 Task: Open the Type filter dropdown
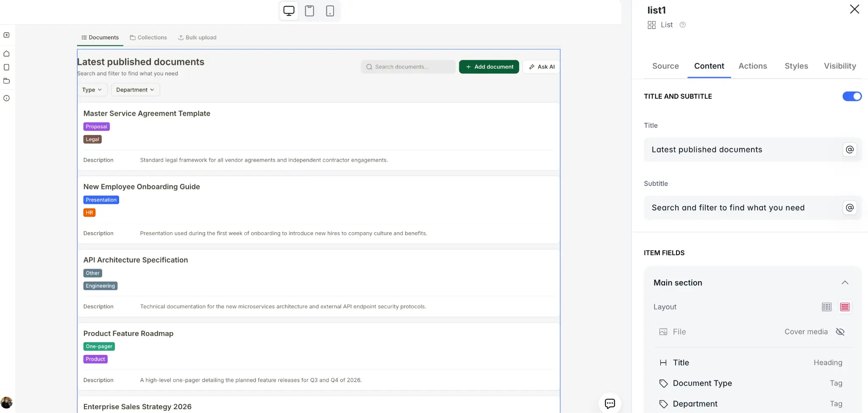pyautogui.click(x=92, y=89)
